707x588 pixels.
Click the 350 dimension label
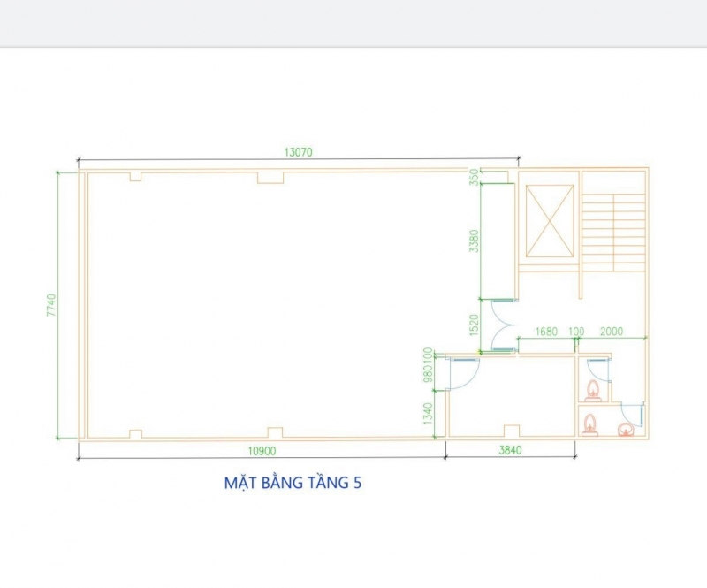pos(475,175)
